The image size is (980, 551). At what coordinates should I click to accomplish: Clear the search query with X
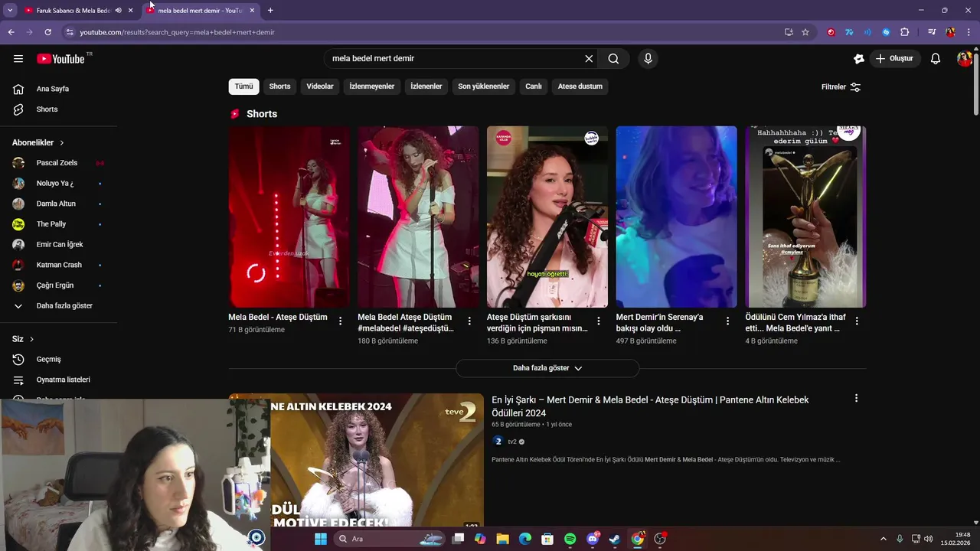tap(589, 59)
